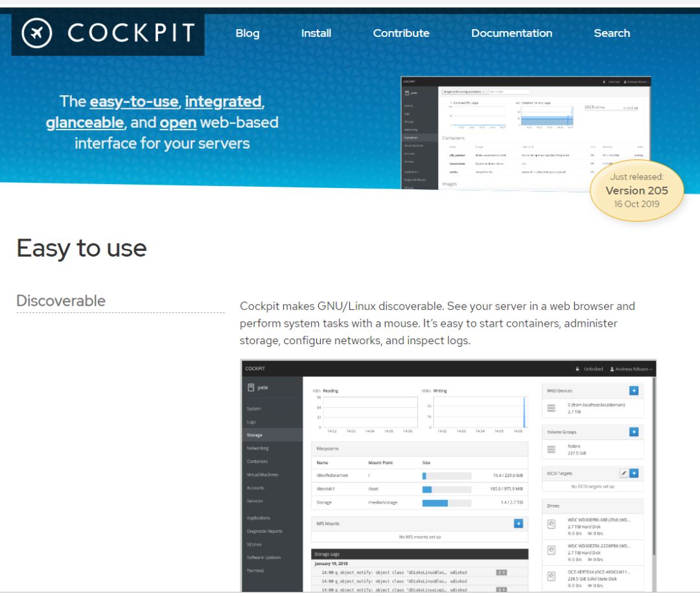Select Logs in the screenshot sidebar

click(251, 422)
